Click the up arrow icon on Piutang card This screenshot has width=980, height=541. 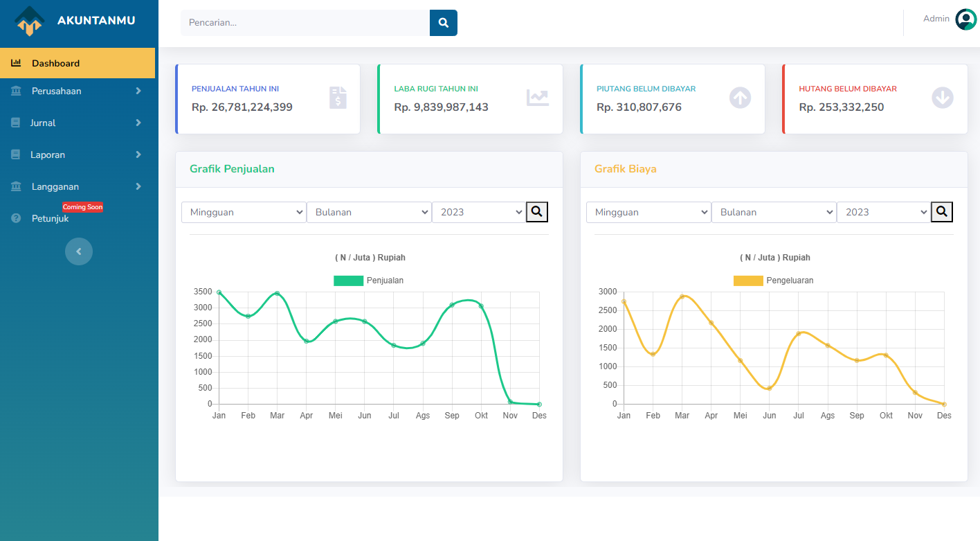click(x=740, y=98)
